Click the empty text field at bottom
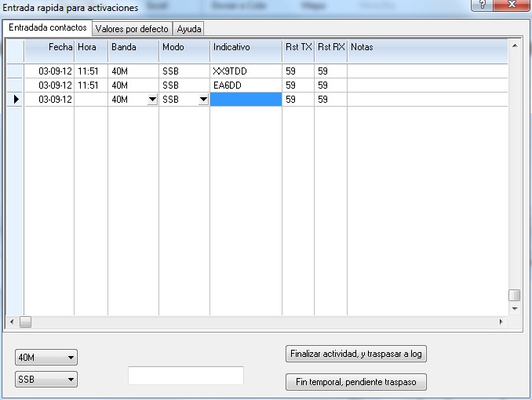The height and width of the screenshot is (400, 532). [185, 376]
